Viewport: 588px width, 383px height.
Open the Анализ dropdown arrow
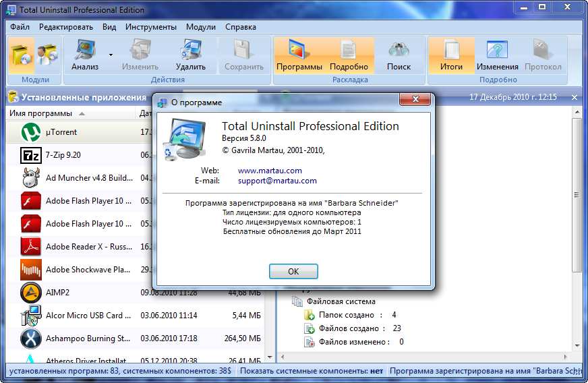111,55
